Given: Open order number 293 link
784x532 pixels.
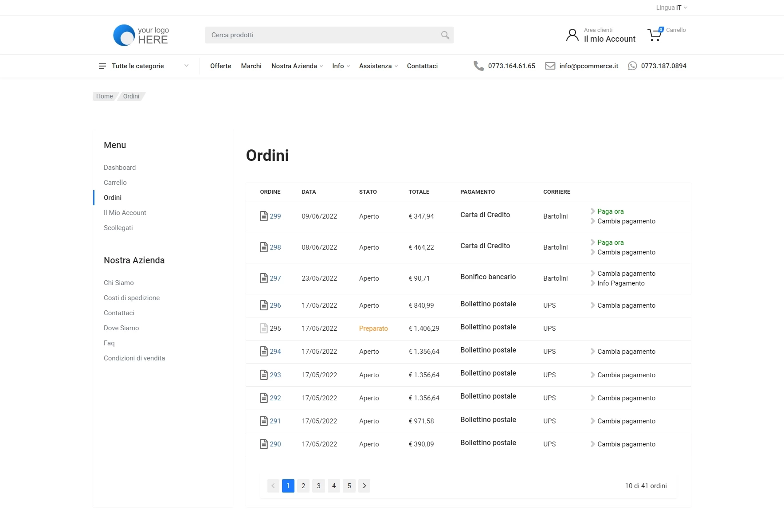Looking at the screenshot, I should click(x=275, y=375).
